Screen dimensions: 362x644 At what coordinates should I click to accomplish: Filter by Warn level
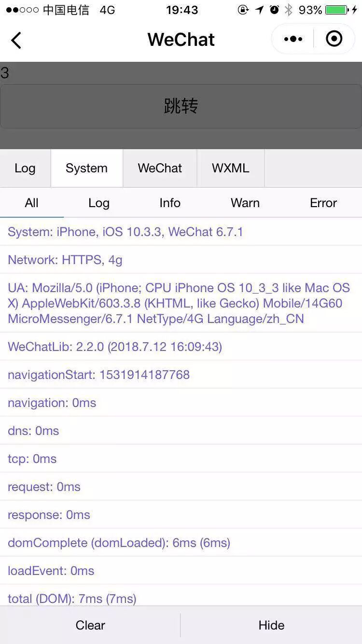[245, 203]
